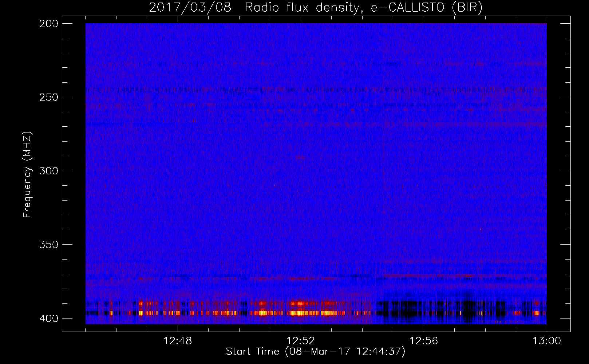Click the 12:48 time tick label

tap(178, 341)
